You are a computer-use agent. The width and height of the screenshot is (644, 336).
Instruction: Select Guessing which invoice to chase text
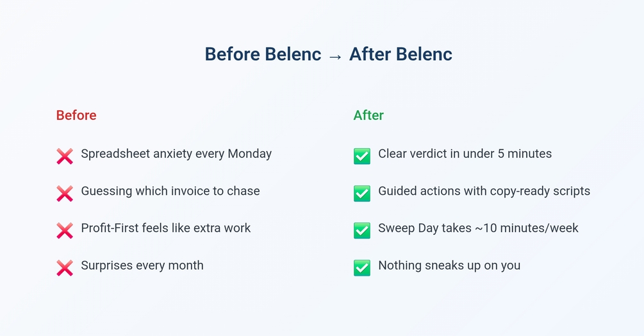click(170, 191)
